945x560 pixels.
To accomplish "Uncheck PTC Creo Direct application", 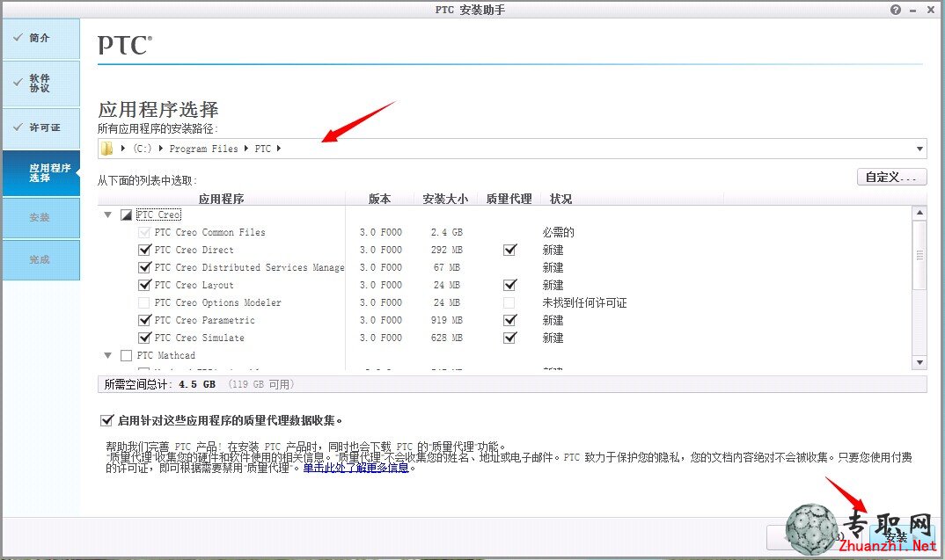I will point(144,250).
